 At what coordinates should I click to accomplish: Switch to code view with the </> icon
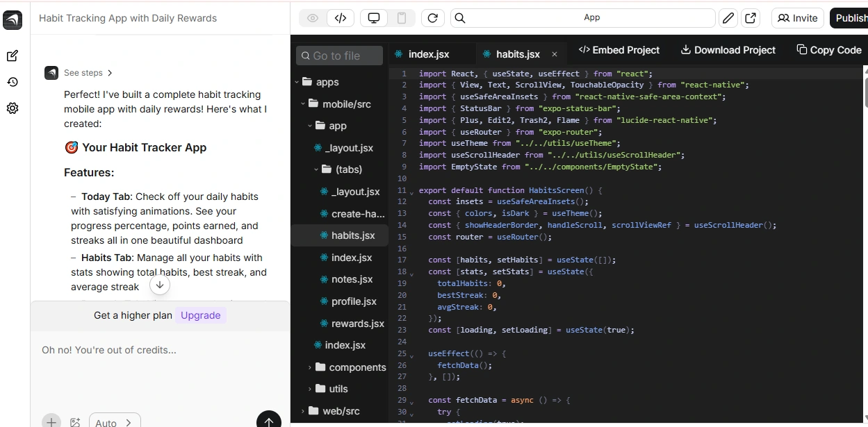pyautogui.click(x=341, y=17)
